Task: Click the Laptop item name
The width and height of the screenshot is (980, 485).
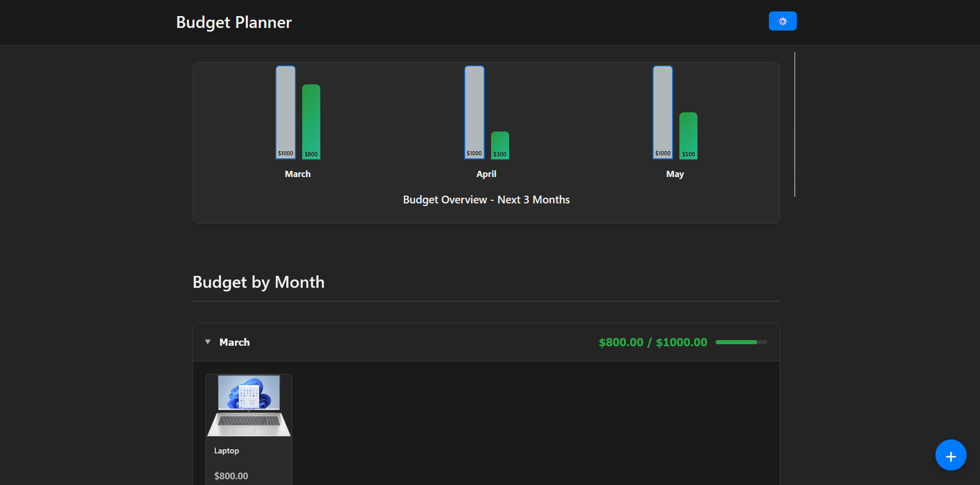Action: point(227,451)
